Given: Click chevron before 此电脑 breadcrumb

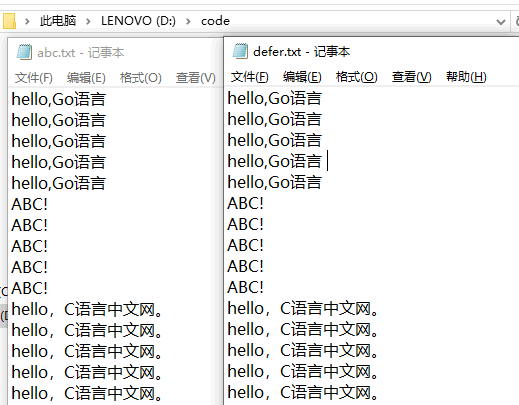Looking at the screenshot, I should coord(27,22).
